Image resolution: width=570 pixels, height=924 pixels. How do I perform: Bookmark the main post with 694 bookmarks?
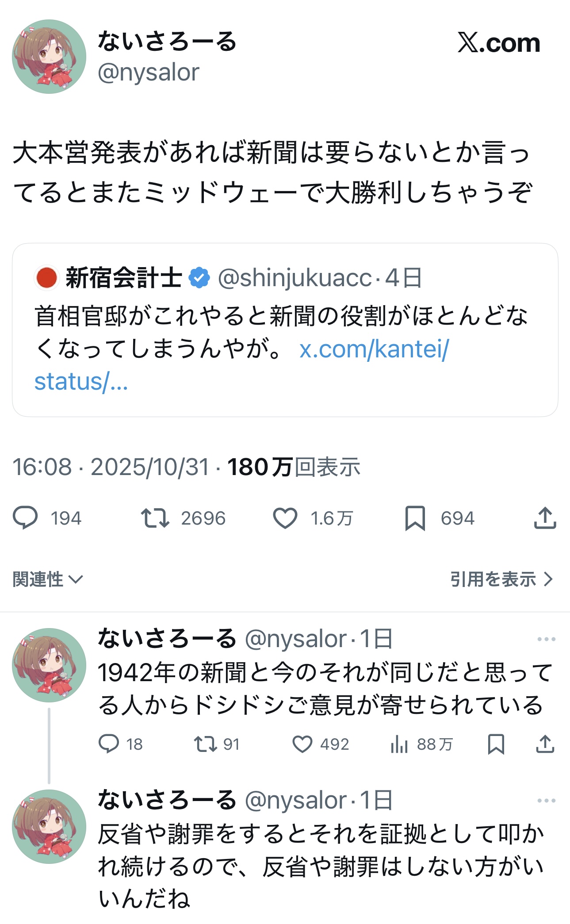(415, 518)
